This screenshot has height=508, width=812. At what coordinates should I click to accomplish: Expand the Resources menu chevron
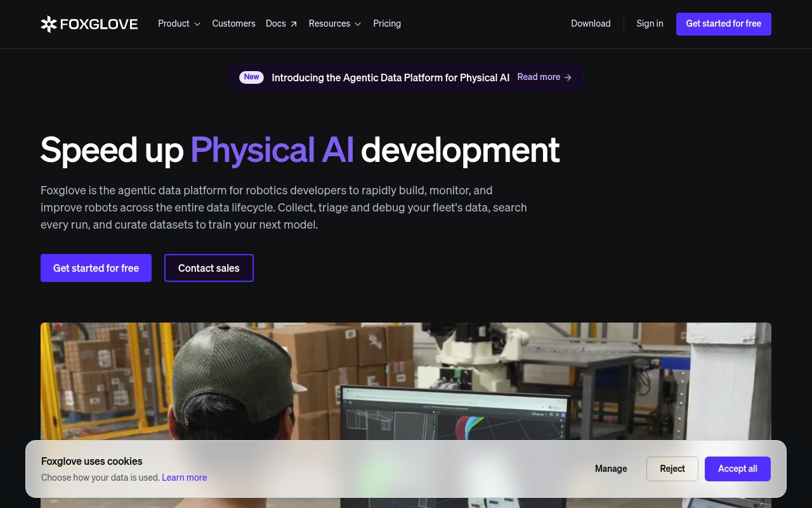pyautogui.click(x=358, y=24)
